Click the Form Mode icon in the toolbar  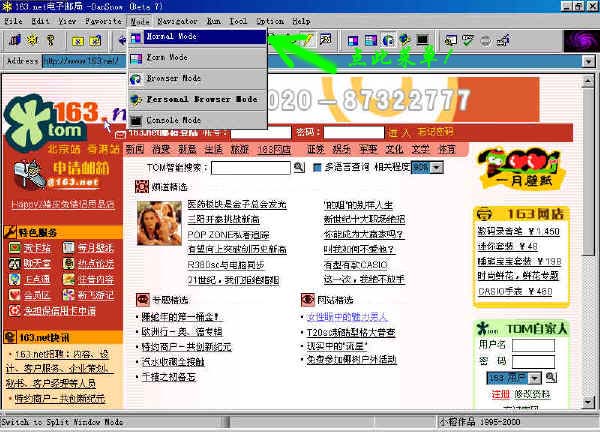[370, 40]
